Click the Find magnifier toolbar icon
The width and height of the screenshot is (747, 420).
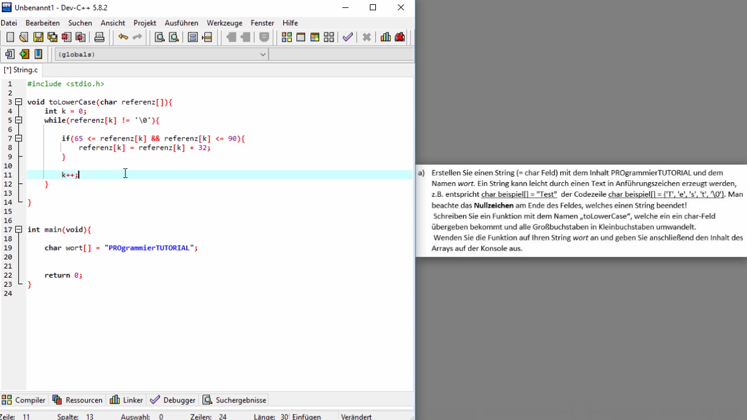pyautogui.click(x=159, y=37)
